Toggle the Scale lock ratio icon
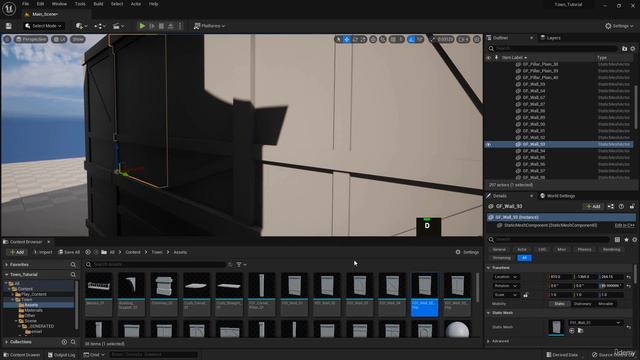Screen dimensions: 640x360 (525, 295)
